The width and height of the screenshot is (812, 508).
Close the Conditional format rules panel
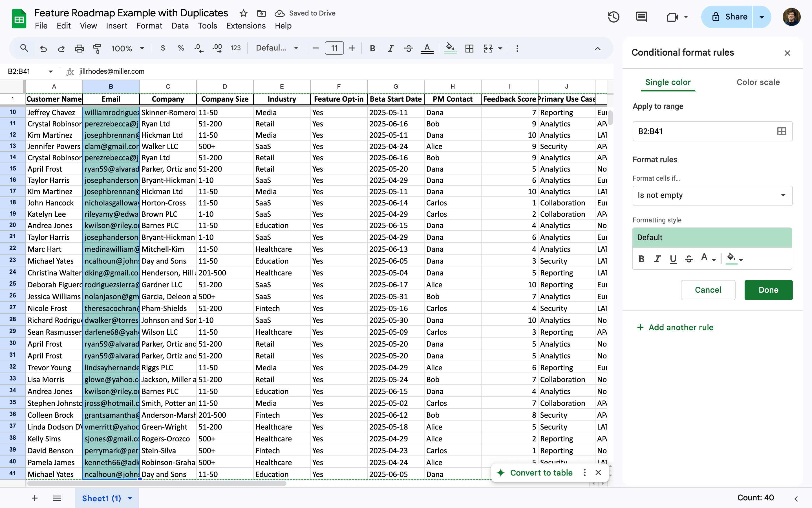click(787, 53)
